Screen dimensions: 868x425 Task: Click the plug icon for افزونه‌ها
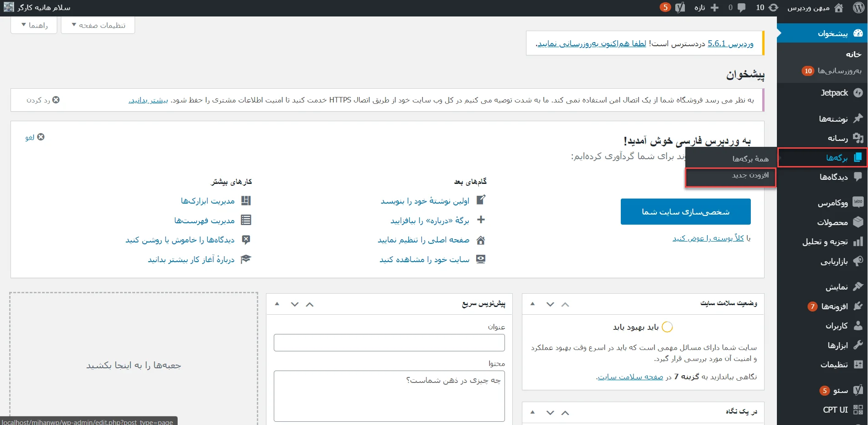(x=858, y=306)
